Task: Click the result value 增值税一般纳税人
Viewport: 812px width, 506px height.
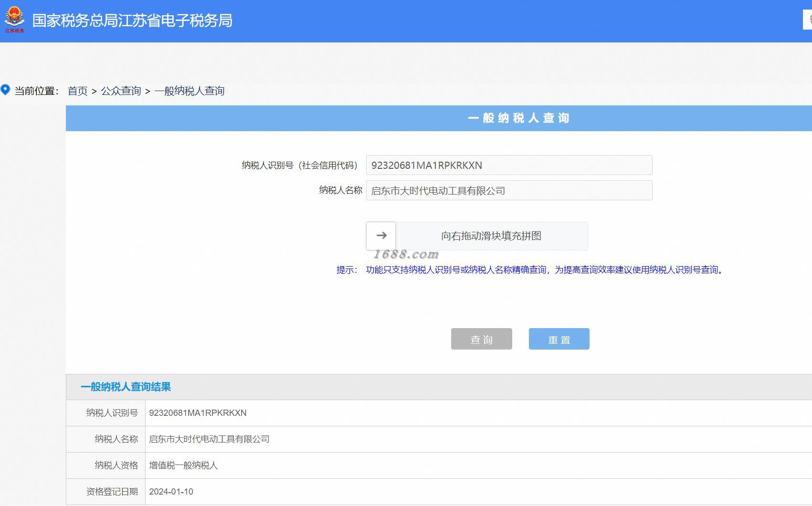Action: pyautogui.click(x=183, y=465)
